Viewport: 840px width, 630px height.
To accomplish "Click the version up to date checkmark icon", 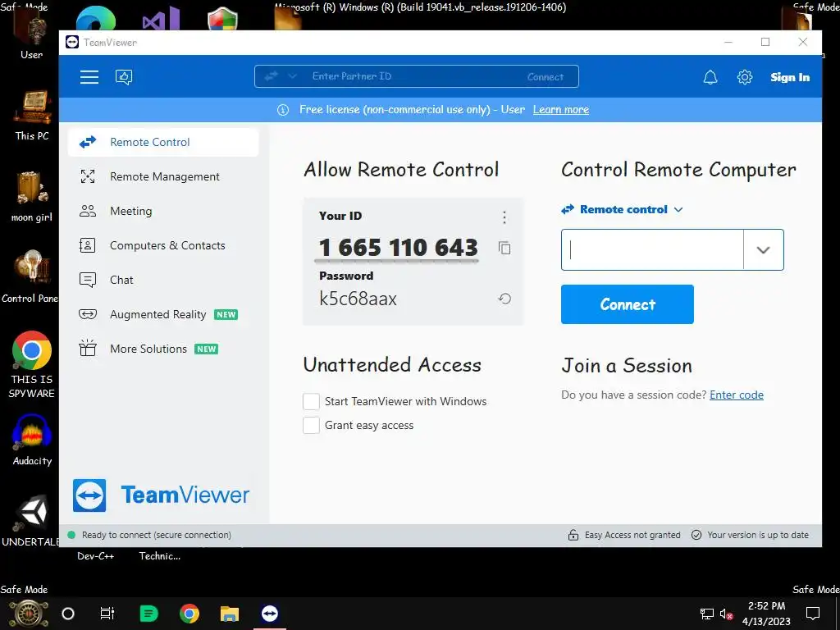I will point(696,535).
